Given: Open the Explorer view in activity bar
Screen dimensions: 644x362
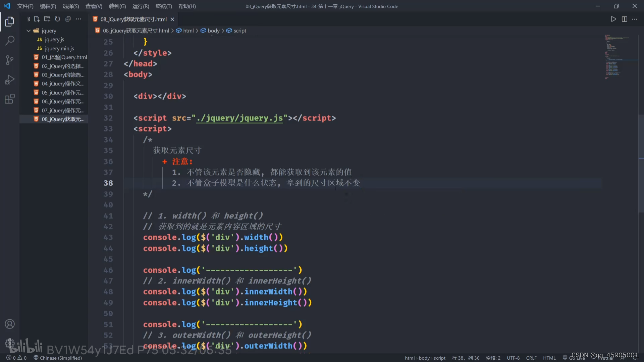Looking at the screenshot, I should point(10,22).
